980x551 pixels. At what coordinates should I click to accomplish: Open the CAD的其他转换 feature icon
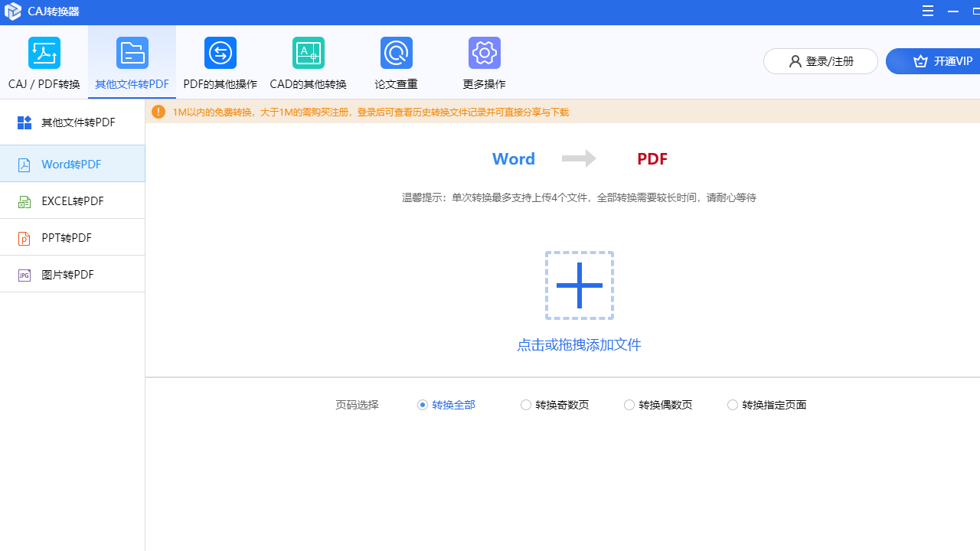click(308, 53)
